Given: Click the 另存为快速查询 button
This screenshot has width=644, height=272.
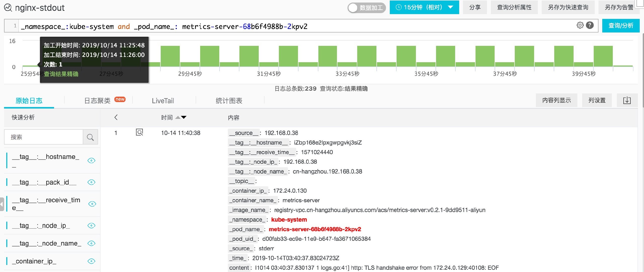Looking at the screenshot, I should [x=568, y=7].
